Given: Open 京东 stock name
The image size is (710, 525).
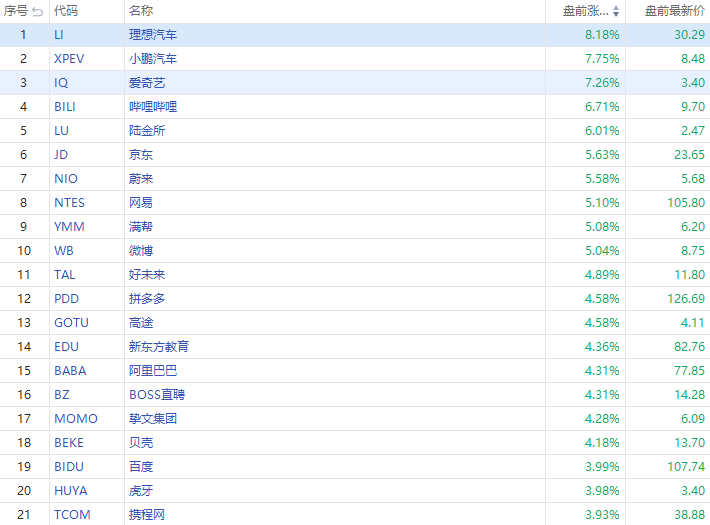Looking at the screenshot, I should click(x=141, y=155).
